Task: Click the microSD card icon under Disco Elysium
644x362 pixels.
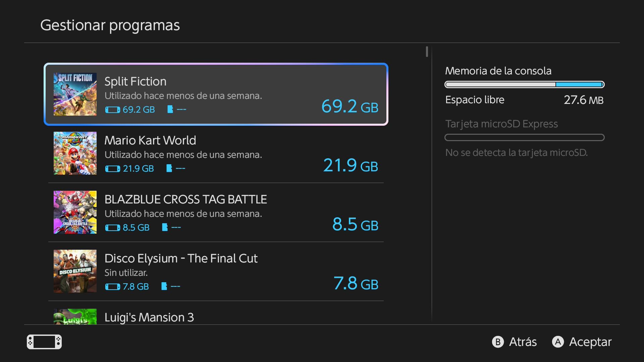Action: click(164, 286)
